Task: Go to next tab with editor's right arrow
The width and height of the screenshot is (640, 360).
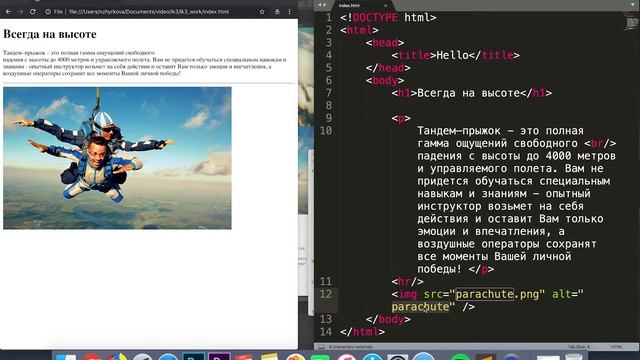Action: (x=325, y=5)
